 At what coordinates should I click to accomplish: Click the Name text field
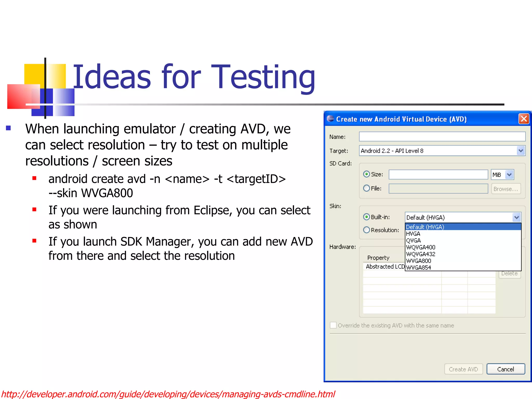(442, 137)
